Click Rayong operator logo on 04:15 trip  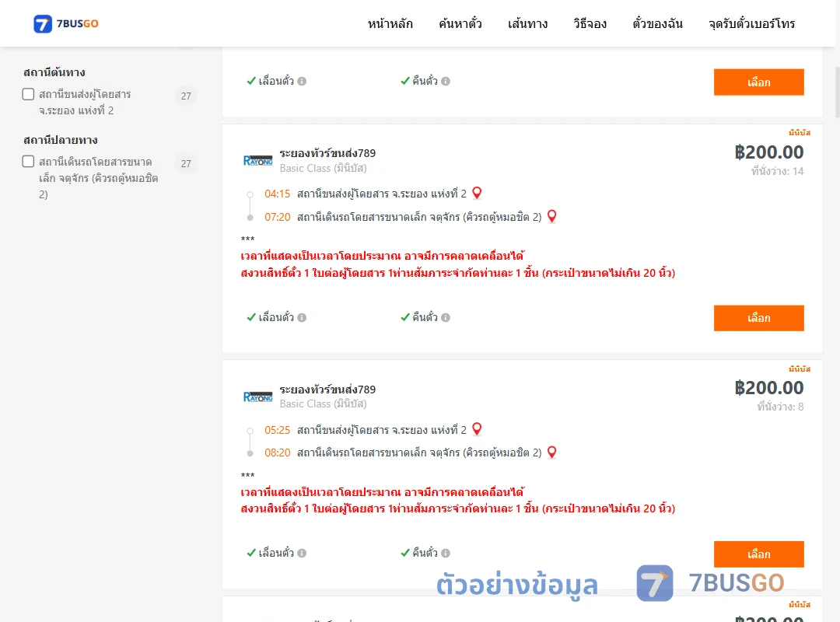(257, 161)
